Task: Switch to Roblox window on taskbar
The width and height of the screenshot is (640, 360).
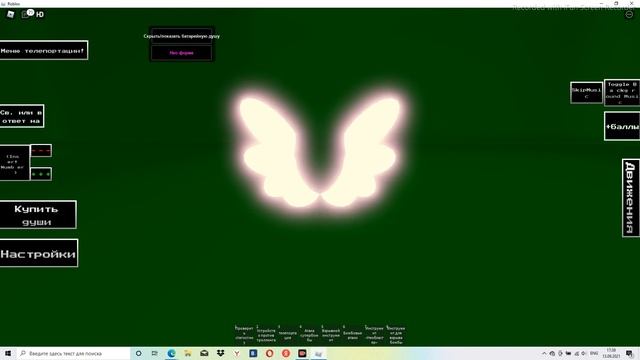Action: (318, 353)
